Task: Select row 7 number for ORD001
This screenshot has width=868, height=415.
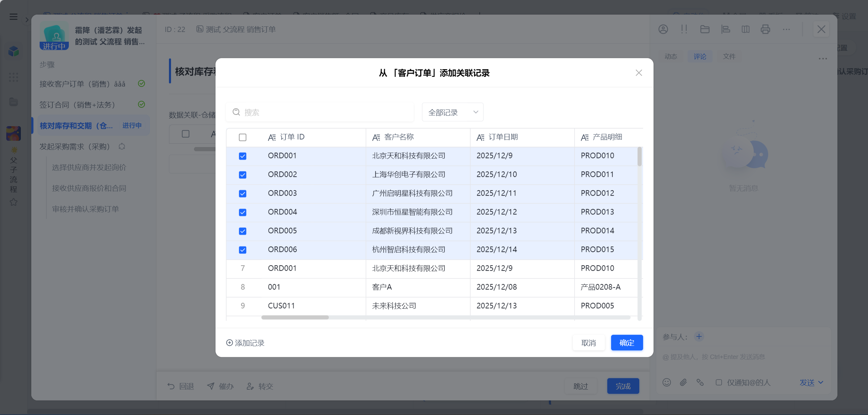Action: tap(243, 268)
